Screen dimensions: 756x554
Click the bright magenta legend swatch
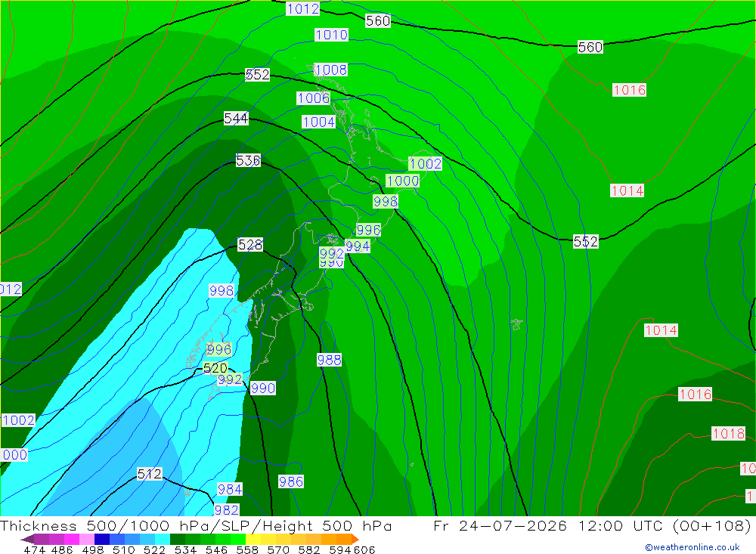(x=72, y=539)
